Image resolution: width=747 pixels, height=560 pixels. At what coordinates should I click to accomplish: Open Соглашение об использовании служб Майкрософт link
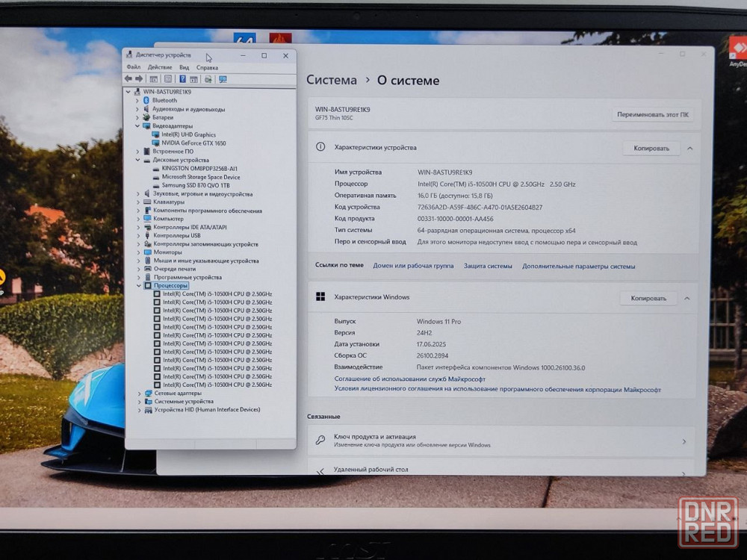click(409, 379)
